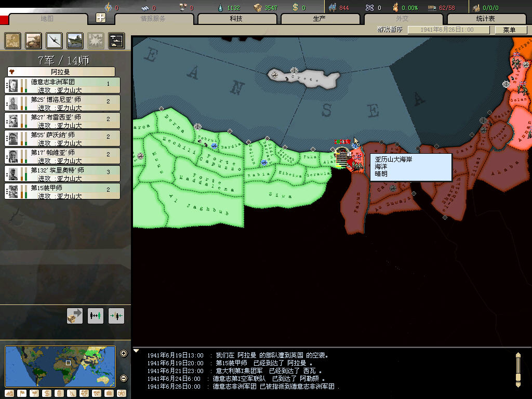This screenshot has height=399, width=532.
Task: Select the air units (plane) filter icon
Action: 54,41
